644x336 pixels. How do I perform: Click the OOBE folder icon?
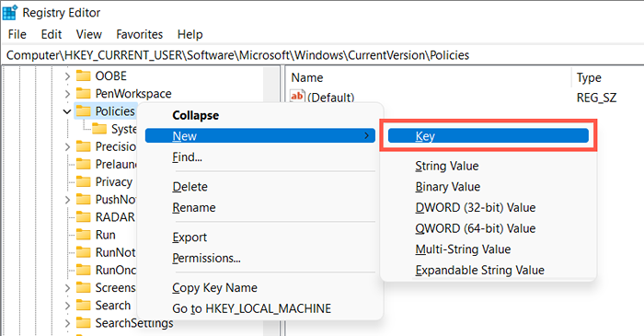[x=84, y=76]
